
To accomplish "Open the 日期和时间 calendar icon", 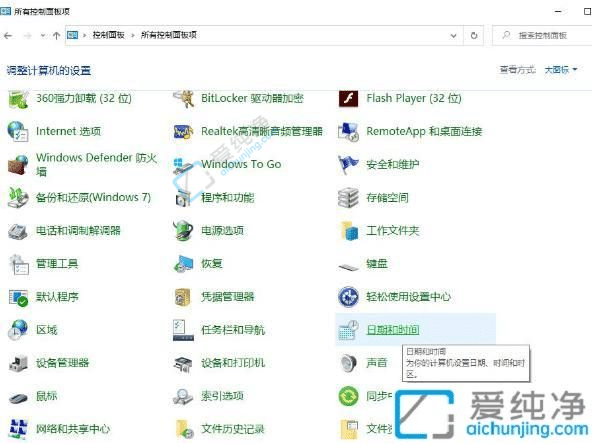I will (348, 330).
